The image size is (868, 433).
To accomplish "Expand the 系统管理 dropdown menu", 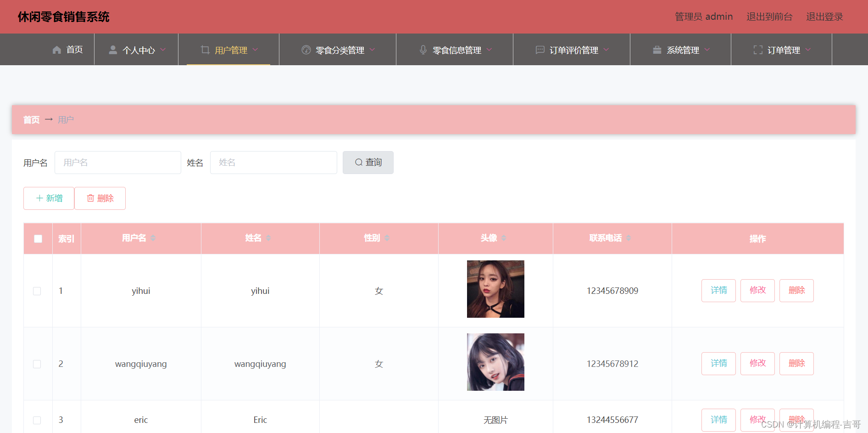I will [x=707, y=50].
